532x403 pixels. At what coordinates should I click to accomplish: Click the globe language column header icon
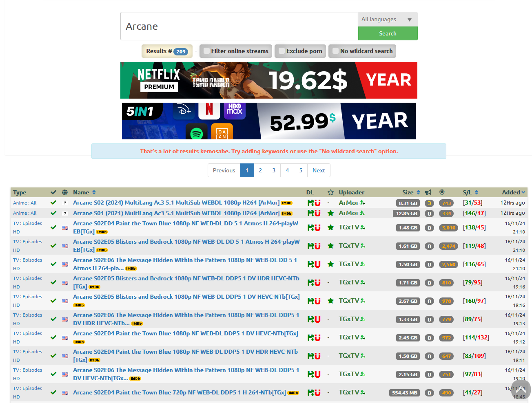[x=65, y=192]
